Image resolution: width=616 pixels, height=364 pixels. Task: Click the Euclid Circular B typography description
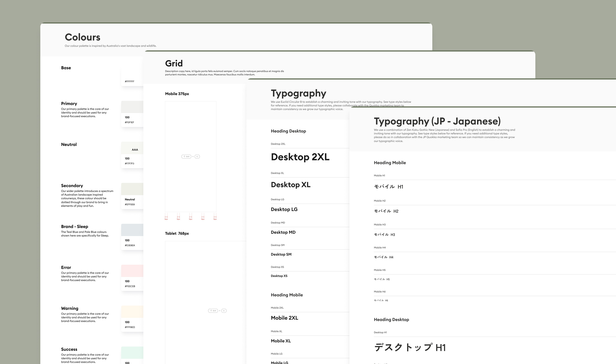pos(341,105)
